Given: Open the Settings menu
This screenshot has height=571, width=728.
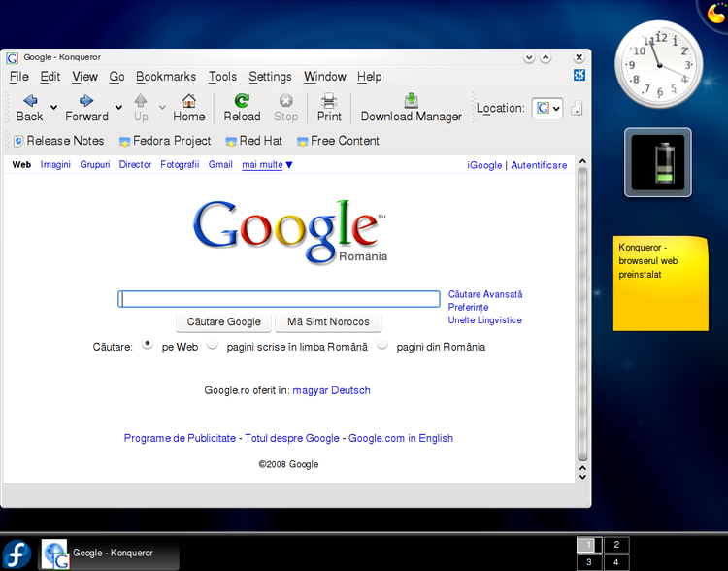Looking at the screenshot, I should pos(270,77).
